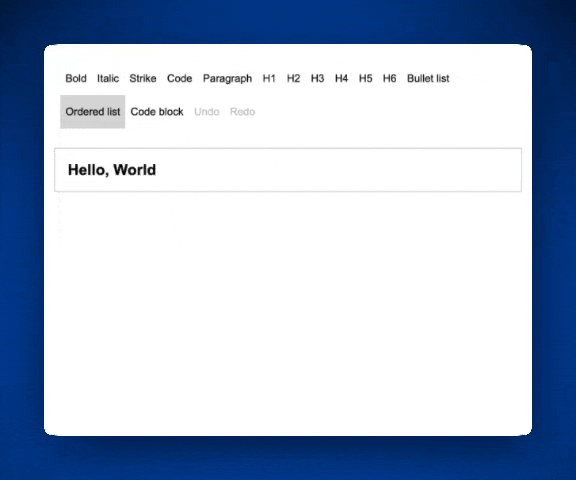Viewport: 576px width, 480px height.
Task: Apply H2 heading
Action: [x=293, y=79]
